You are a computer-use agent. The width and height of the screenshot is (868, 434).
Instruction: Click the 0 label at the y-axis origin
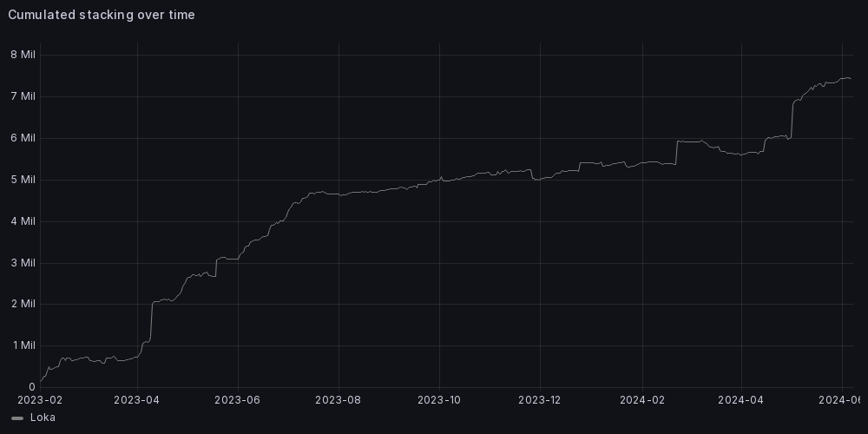(31, 387)
